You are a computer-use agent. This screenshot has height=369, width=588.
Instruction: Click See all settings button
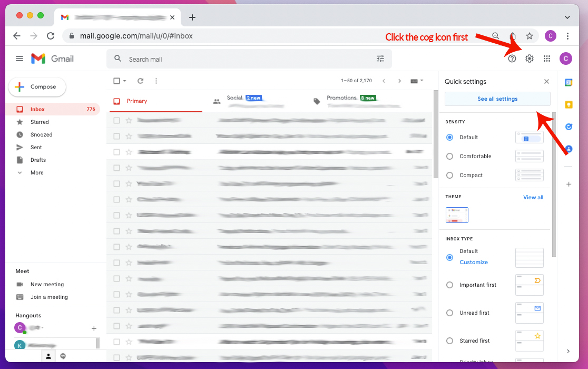(x=497, y=99)
